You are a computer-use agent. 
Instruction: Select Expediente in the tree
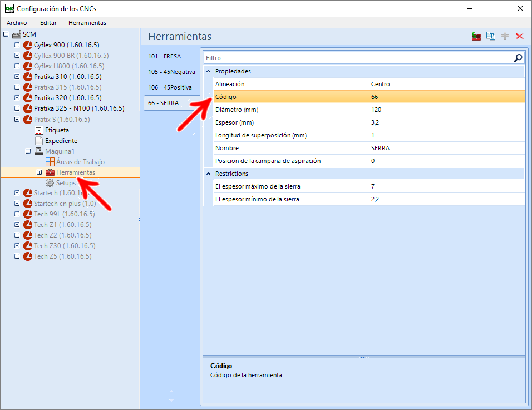point(61,141)
